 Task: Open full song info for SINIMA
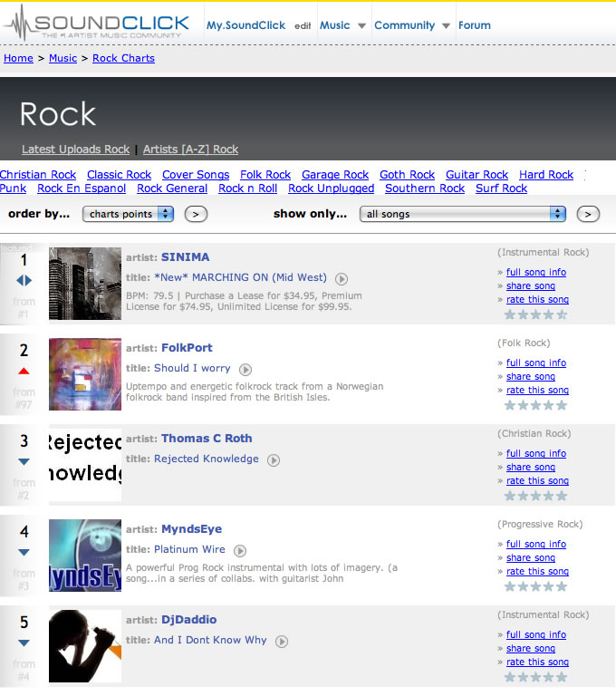536,272
